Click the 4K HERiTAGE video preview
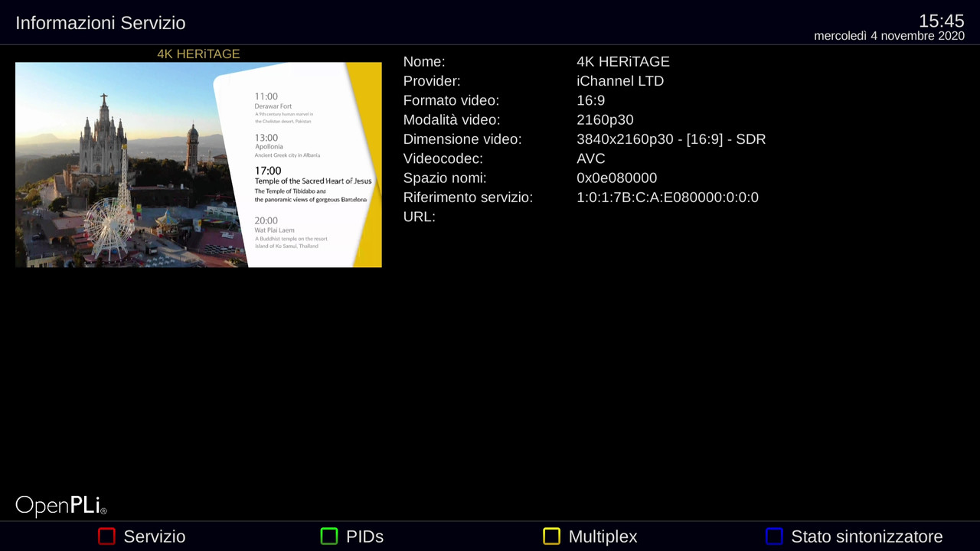This screenshot has height=551, width=980. 198,165
